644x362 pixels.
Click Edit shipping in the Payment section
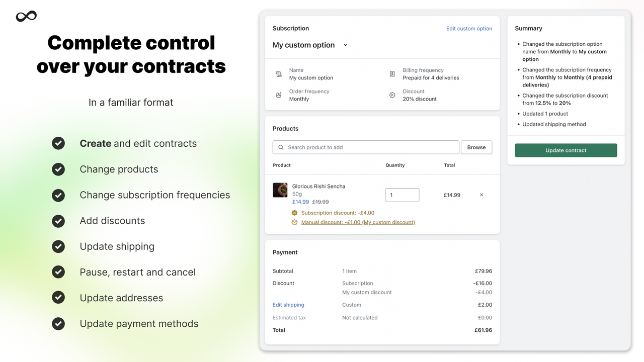tap(288, 305)
